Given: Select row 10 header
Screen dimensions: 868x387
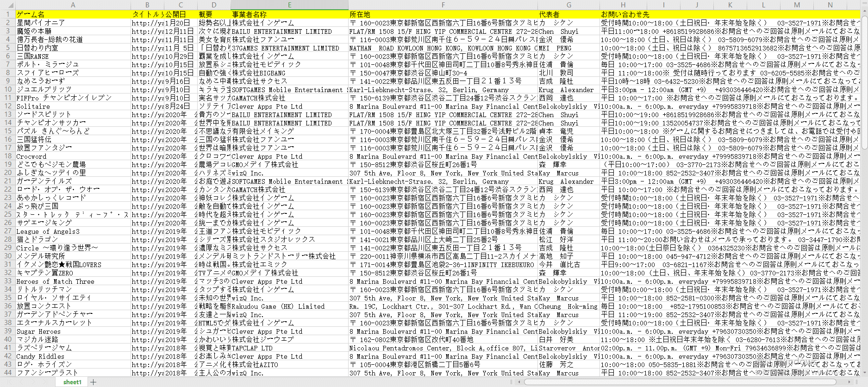Looking at the screenshot, I should [x=7, y=89].
